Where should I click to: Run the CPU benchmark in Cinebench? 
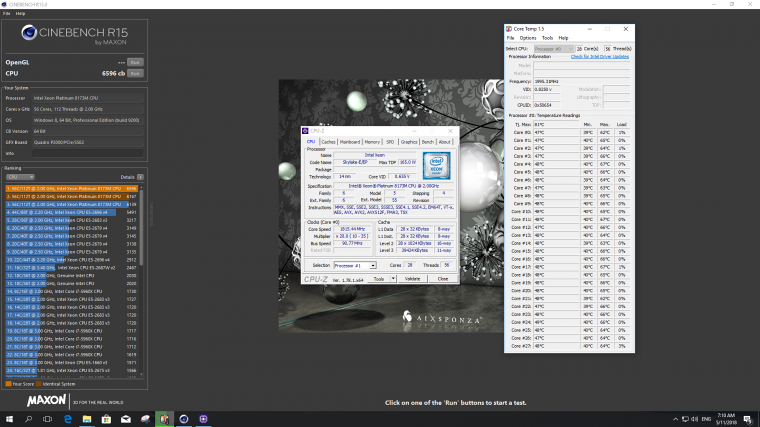pyautogui.click(x=135, y=74)
